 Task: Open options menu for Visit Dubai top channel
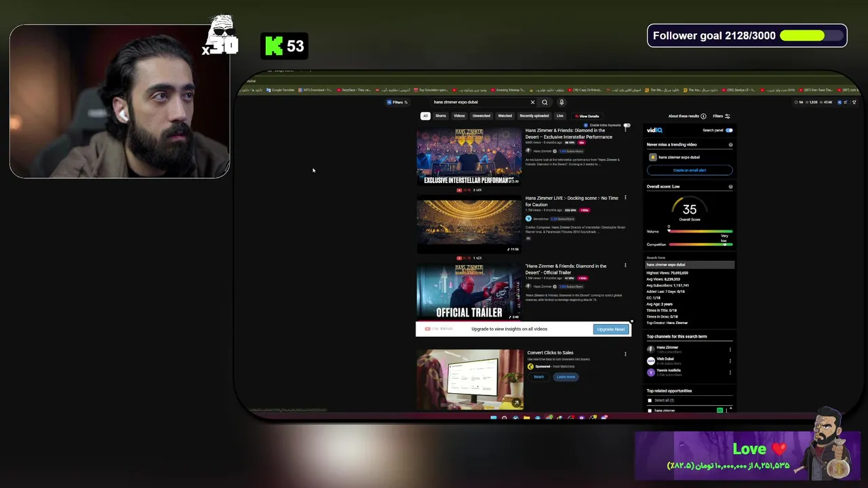point(730,361)
